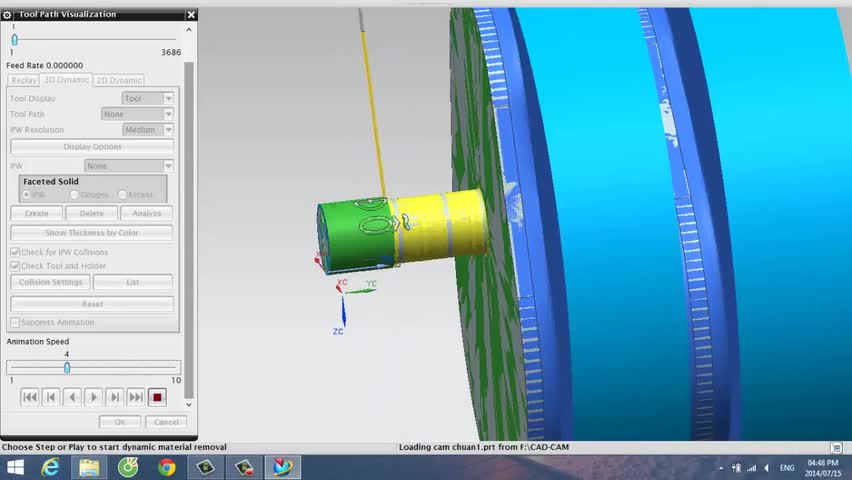Image resolution: width=852 pixels, height=480 pixels.
Task: Click the Feed Rate 0.000000 text
Action: pyautogui.click(x=45, y=65)
